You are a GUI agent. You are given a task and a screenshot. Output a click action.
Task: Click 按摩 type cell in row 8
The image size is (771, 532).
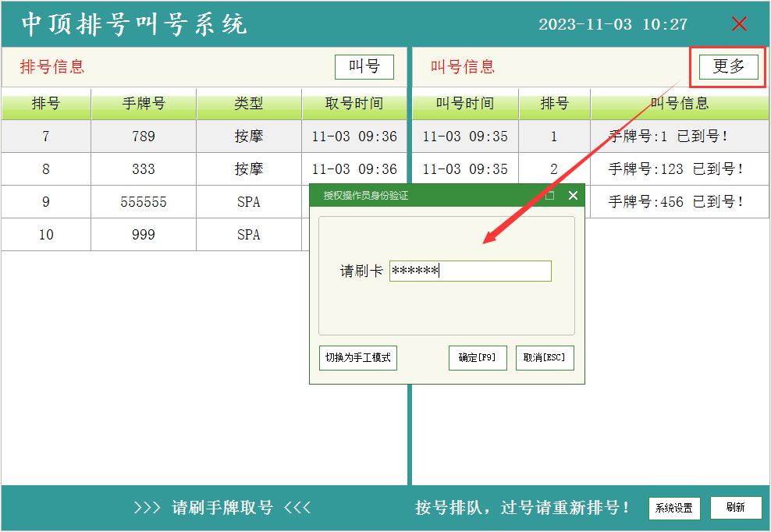click(249, 169)
